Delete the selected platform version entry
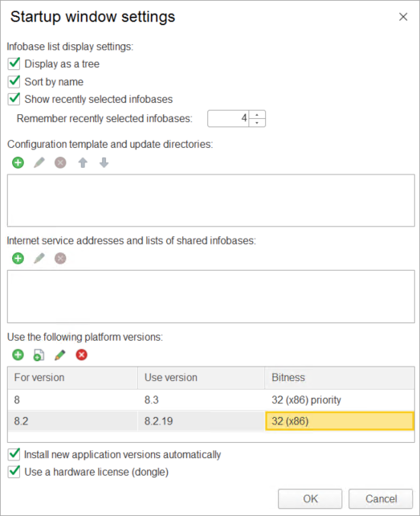 (81, 354)
